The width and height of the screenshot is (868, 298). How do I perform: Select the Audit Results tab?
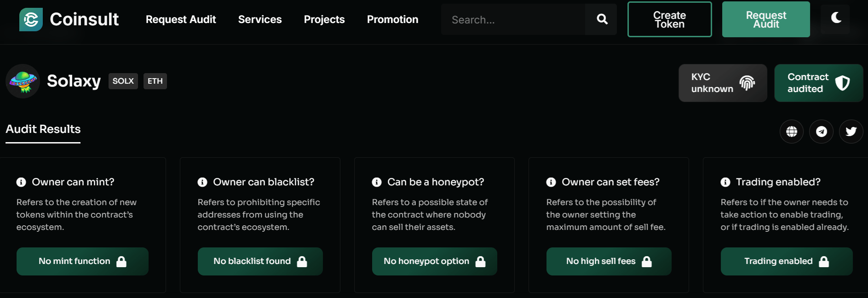[43, 129]
